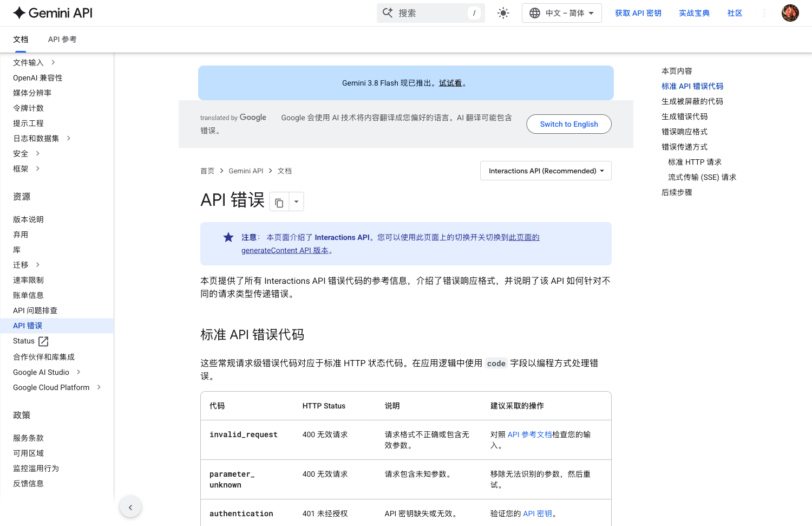Jump to 错误传递方式 in page contents

coord(685,147)
